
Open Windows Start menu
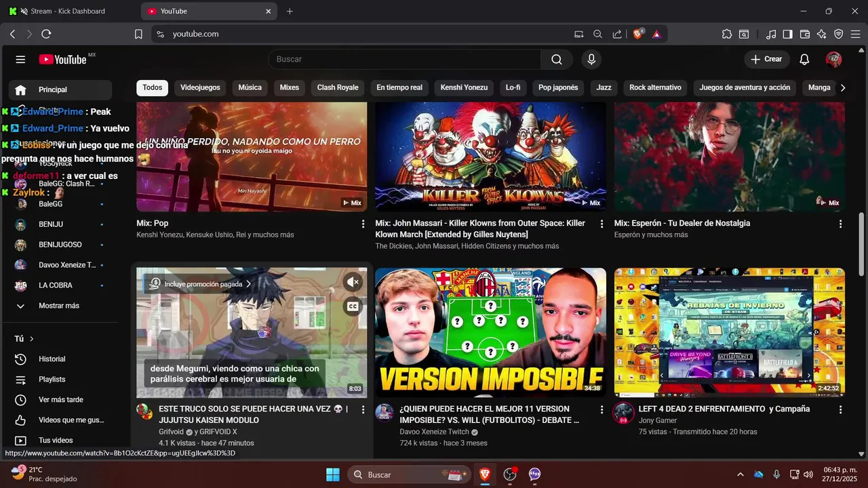(333, 474)
